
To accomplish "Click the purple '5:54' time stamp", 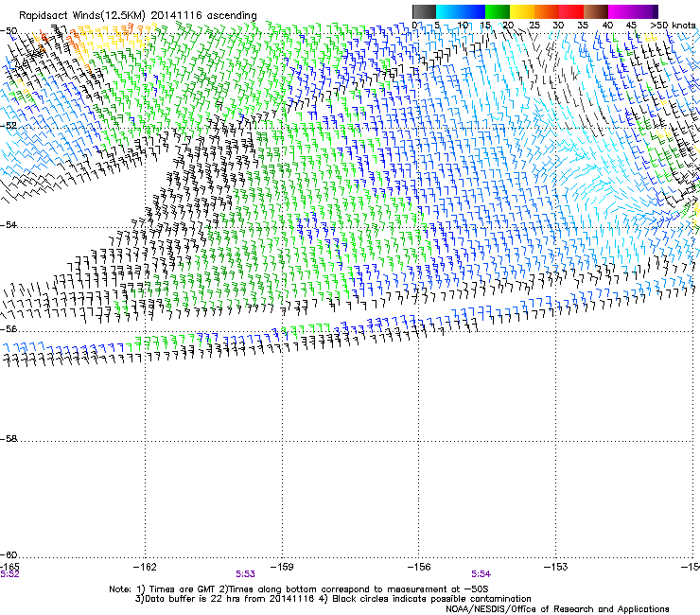I will 481,574.
